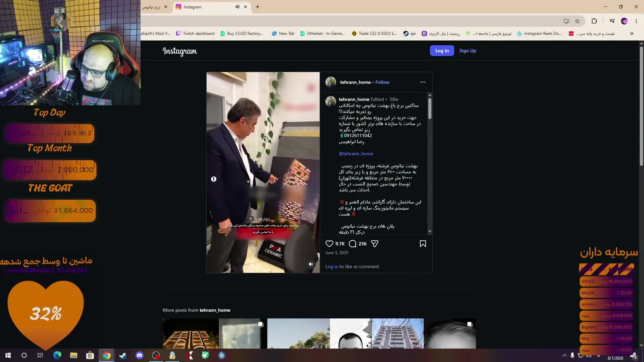The image size is (644, 362).
Task: Switch to the برج نیاتوس browser tab
Action: tap(155, 7)
